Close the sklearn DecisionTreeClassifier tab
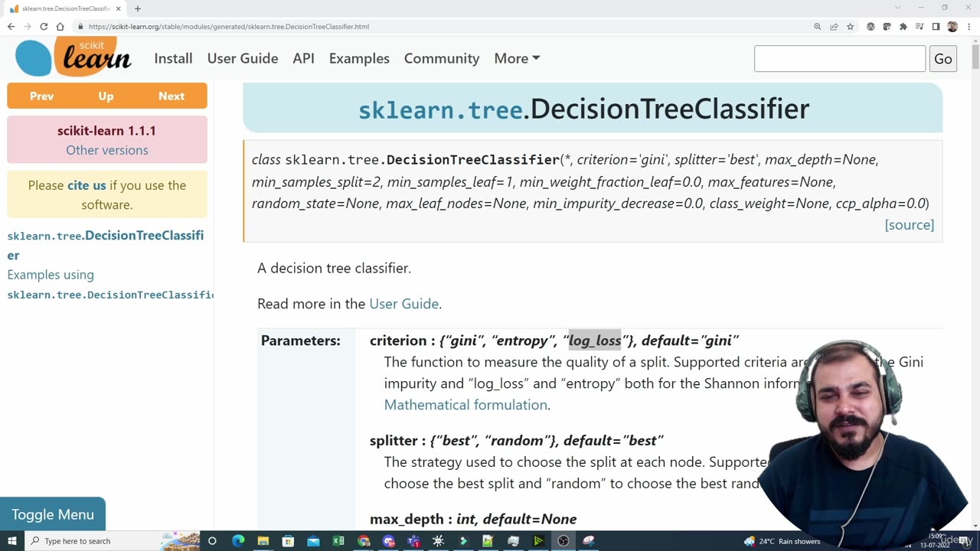Screen dimensions: 980x551 click(119, 8)
